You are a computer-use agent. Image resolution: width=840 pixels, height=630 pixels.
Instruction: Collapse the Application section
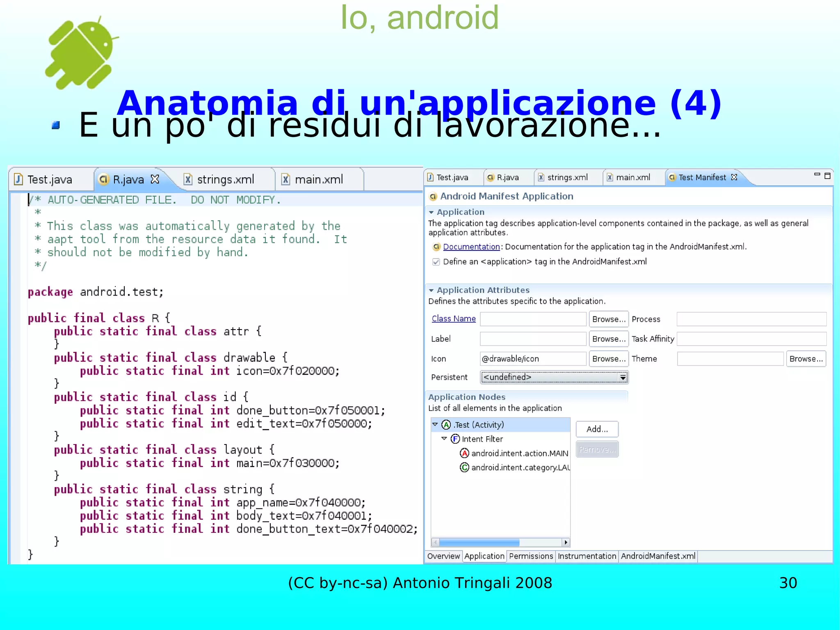(x=431, y=212)
